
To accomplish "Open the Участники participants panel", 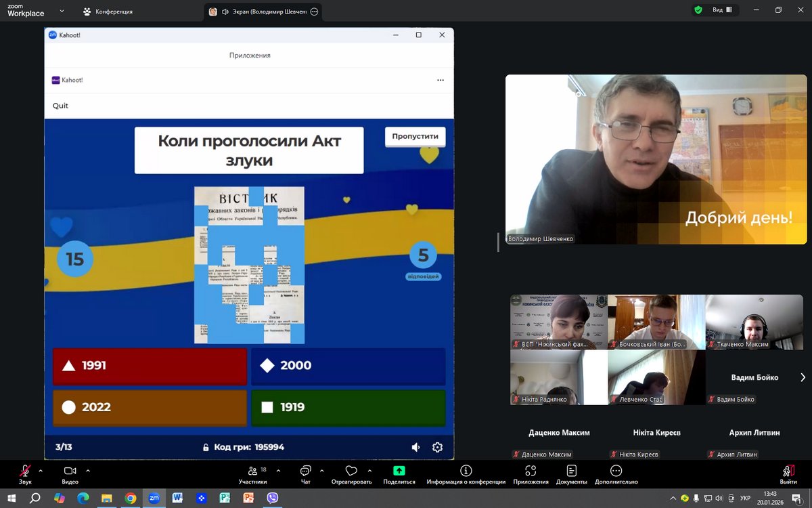I will [x=252, y=471].
